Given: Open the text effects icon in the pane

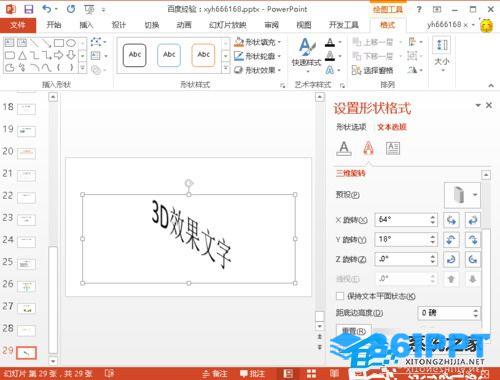Looking at the screenshot, I should coord(368,148).
